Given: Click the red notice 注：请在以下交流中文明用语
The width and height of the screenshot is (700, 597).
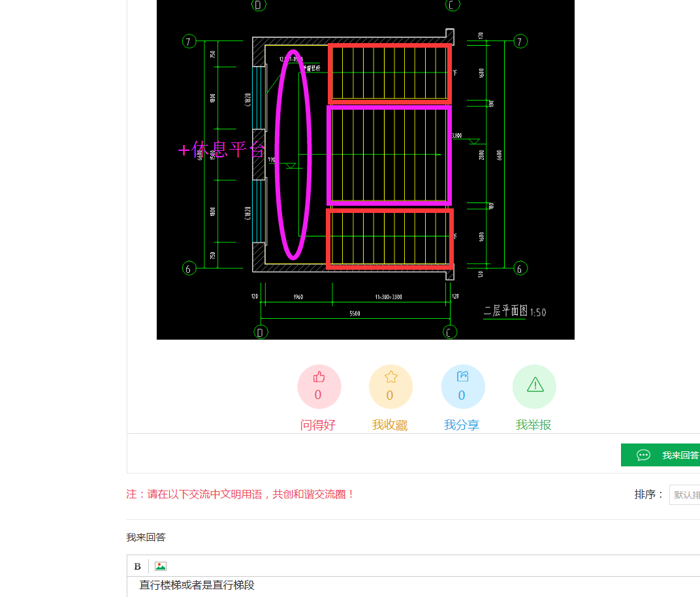Looking at the screenshot, I should coord(240,494).
